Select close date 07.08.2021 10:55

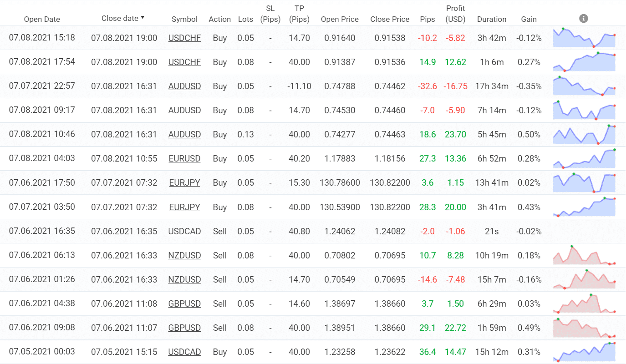(124, 158)
